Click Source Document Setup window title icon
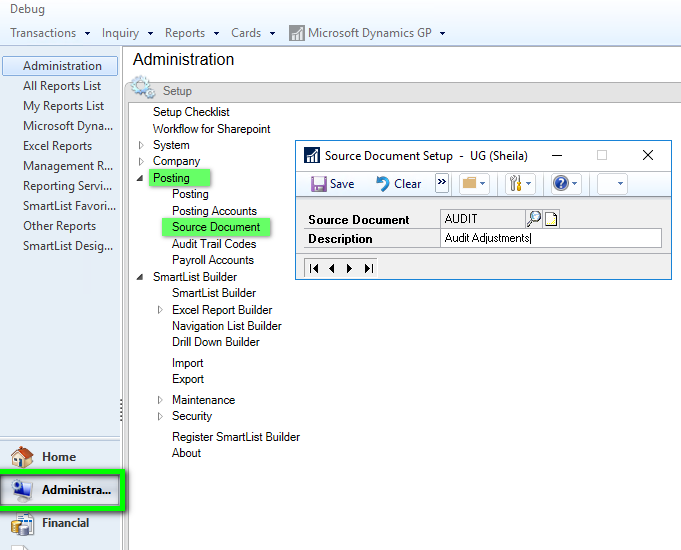The height and width of the screenshot is (550, 681). [312, 155]
